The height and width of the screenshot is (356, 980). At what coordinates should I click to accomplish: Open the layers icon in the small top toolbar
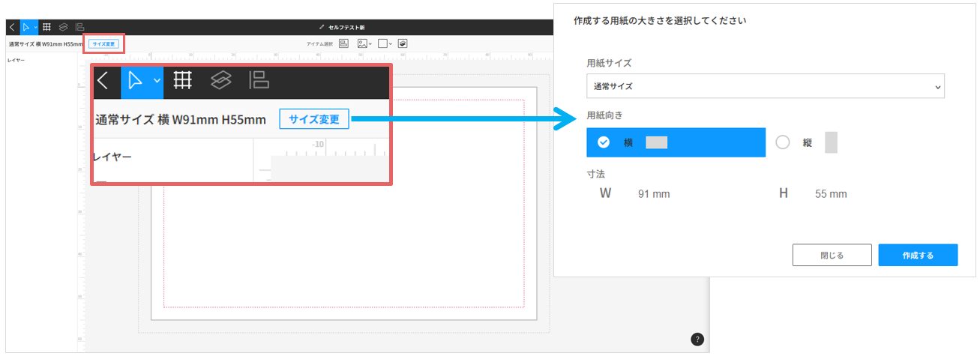point(64,26)
